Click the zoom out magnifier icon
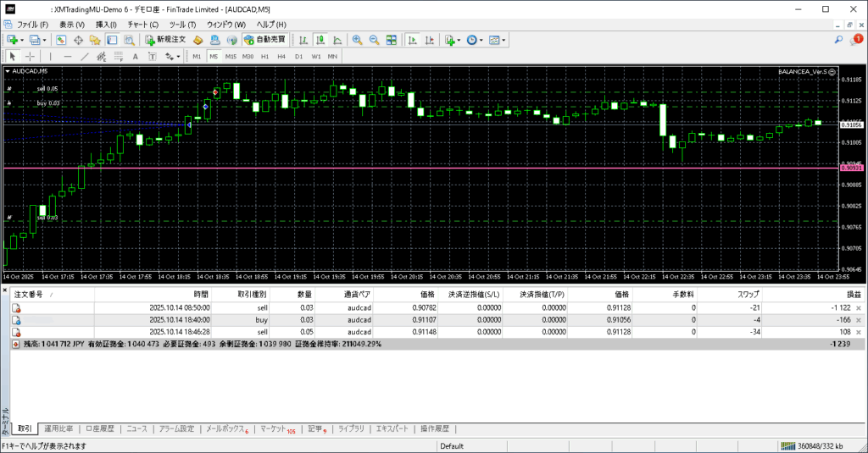The image size is (868, 453). pos(374,40)
